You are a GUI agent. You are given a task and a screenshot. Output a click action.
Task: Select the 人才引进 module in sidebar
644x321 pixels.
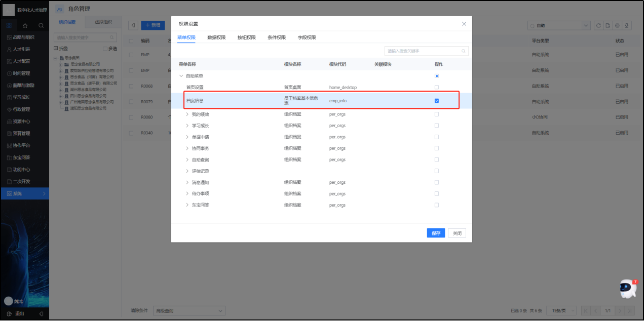(23, 49)
